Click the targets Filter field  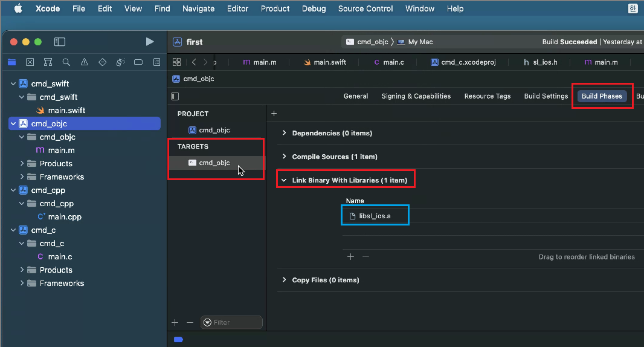231,322
